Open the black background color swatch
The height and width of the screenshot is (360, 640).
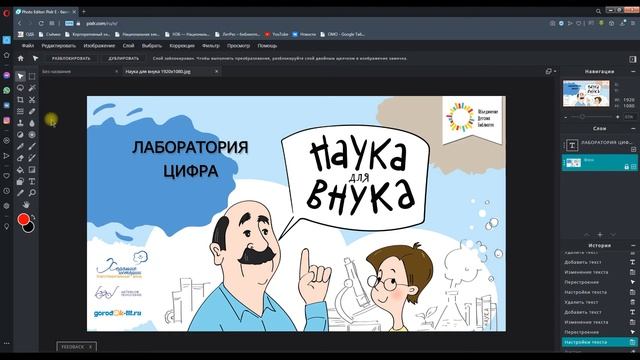(x=29, y=227)
